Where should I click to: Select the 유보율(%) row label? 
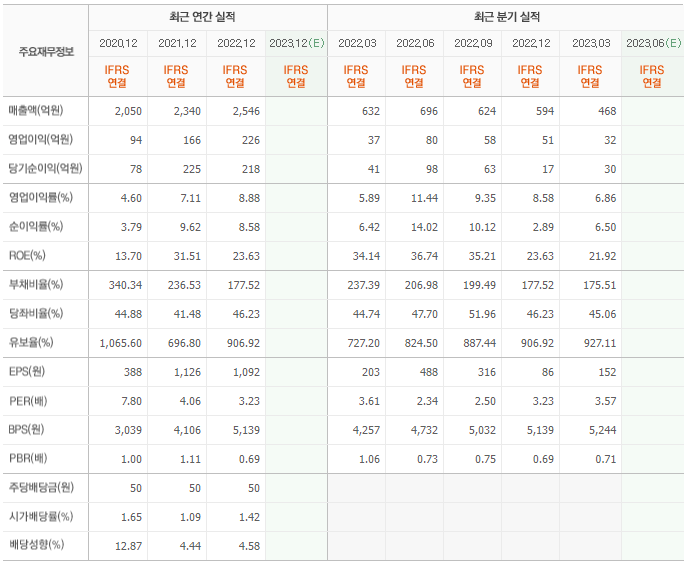pyautogui.click(x=31, y=342)
